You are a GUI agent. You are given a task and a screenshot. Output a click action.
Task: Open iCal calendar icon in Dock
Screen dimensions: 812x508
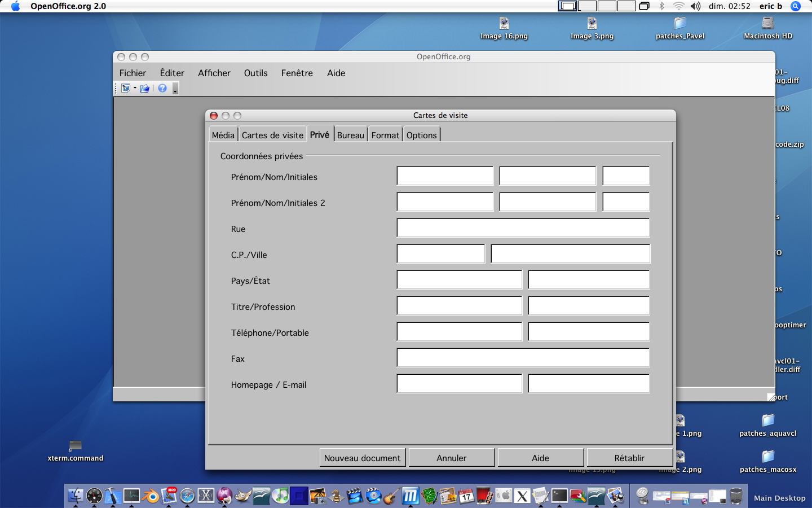point(466,496)
